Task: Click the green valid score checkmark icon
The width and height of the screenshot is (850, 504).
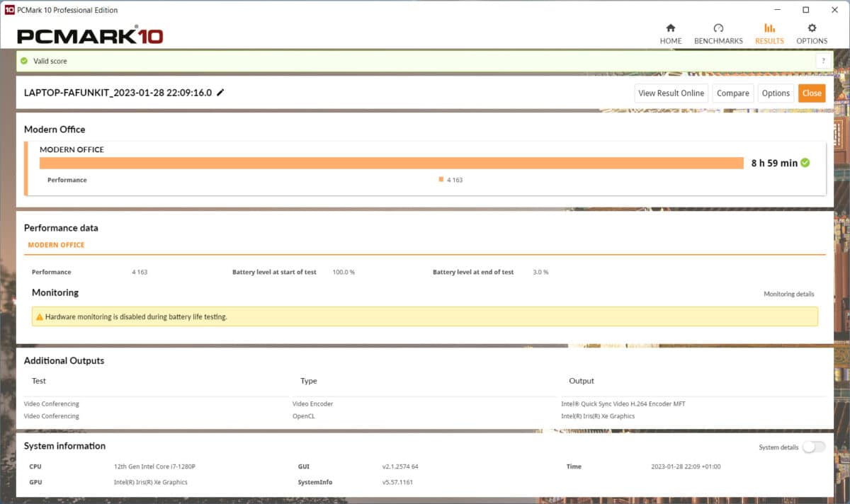Action: [x=24, y=61]
